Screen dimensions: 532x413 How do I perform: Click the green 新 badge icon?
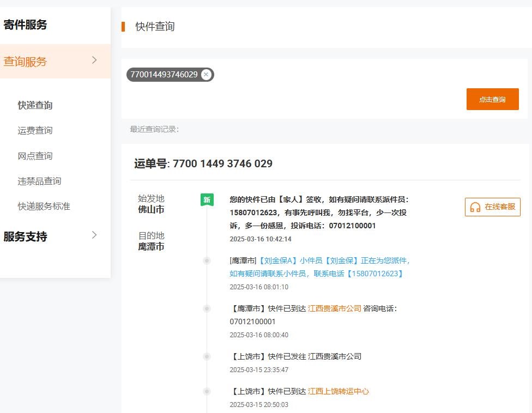click(207, 200)
